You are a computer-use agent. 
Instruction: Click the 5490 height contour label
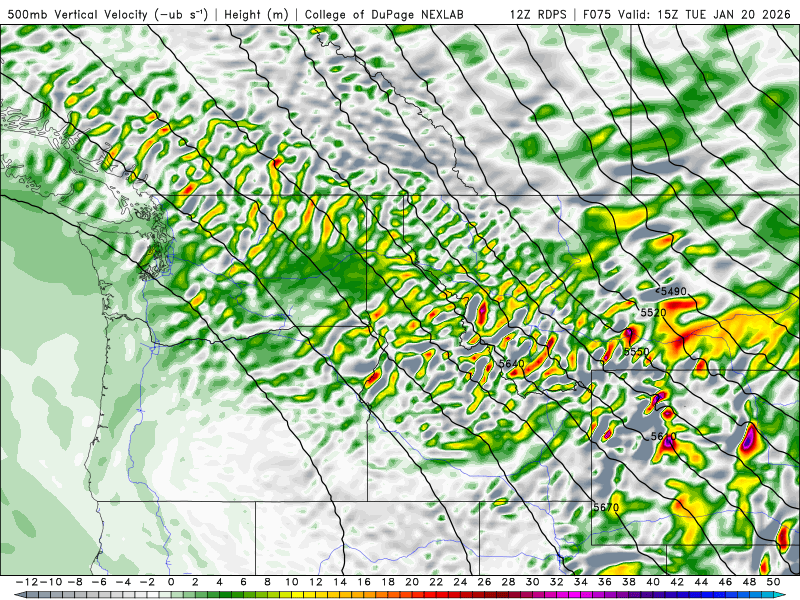coord(673,291)
